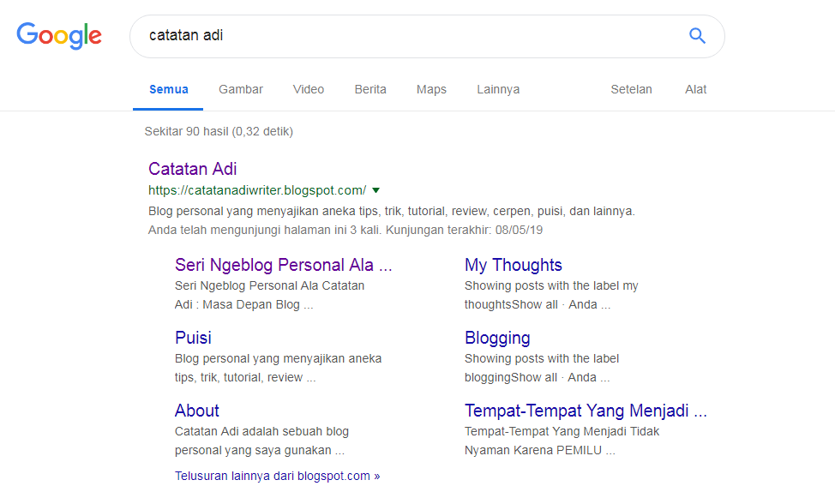
Task: Open the Tempat-Tempat Yang Menjadi sitelink
Action: [586, 411]
